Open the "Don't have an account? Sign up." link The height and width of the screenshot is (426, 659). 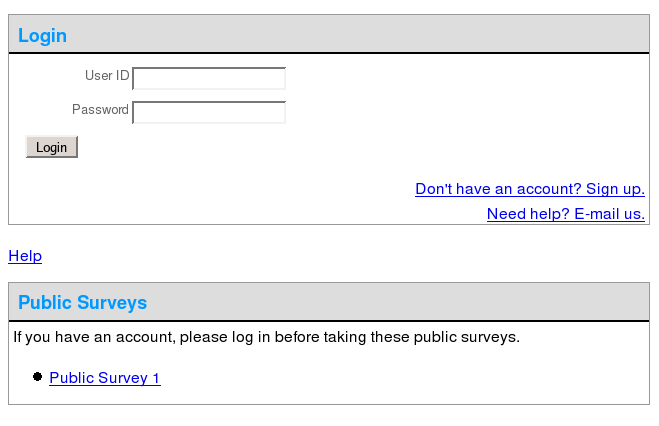pos(530,189)
